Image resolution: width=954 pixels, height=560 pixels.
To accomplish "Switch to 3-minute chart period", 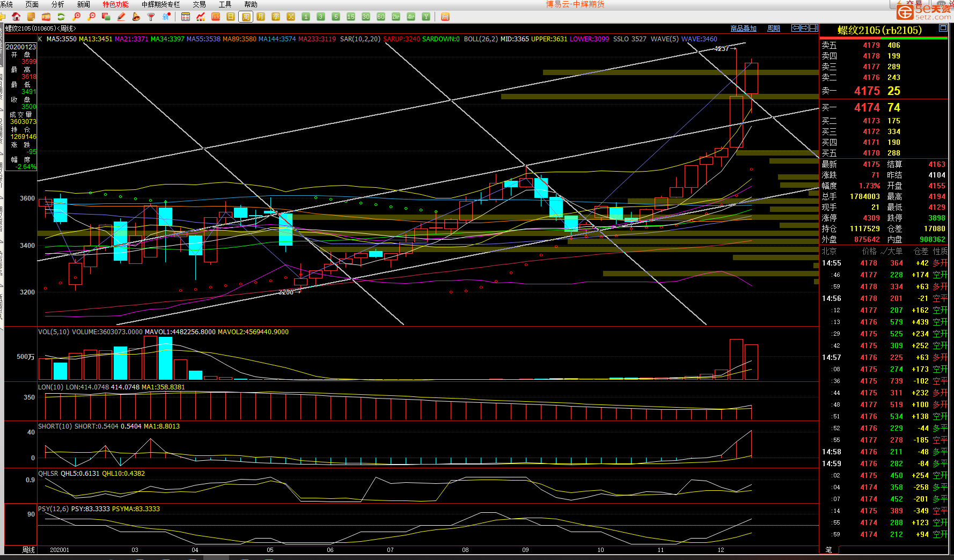I will pyautogui.click(x=321, y=17).
